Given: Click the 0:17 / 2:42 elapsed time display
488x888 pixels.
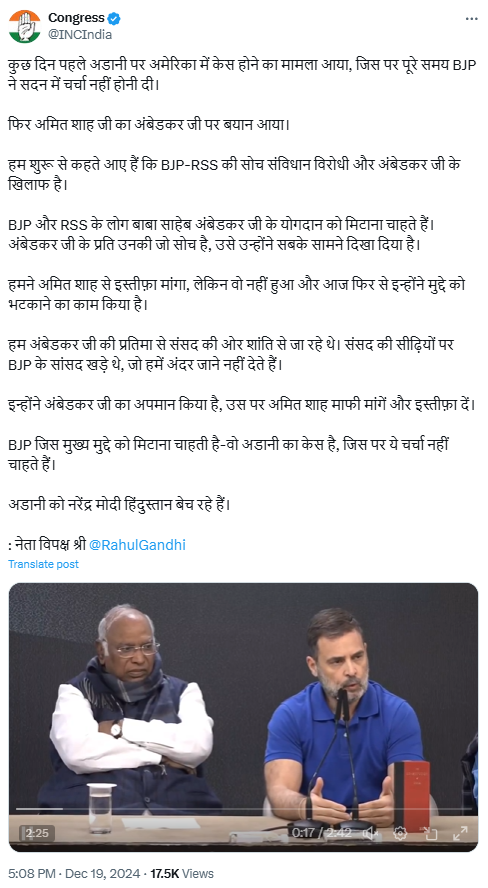Looking at the screenshot, I should coord(322,832).
